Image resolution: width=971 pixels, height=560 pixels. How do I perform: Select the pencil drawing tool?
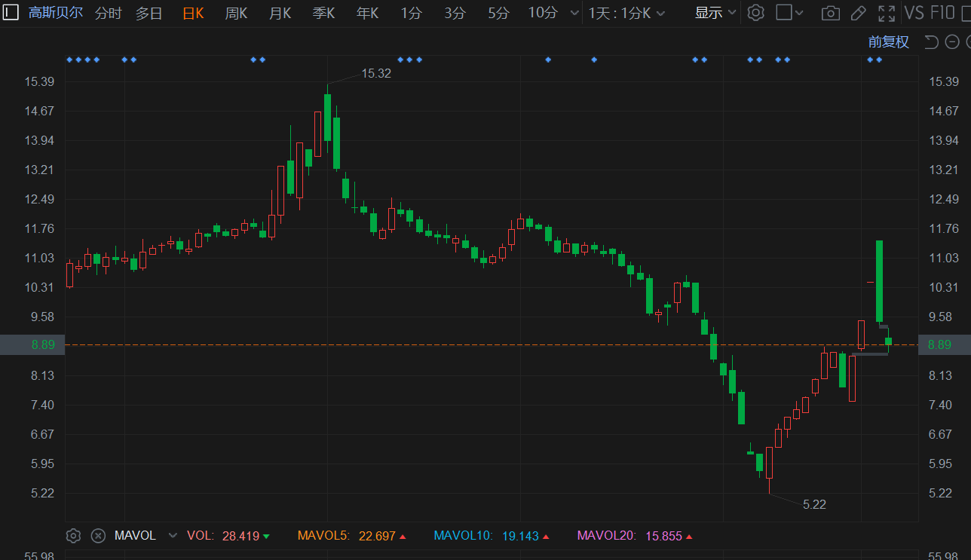coord(858,13)
